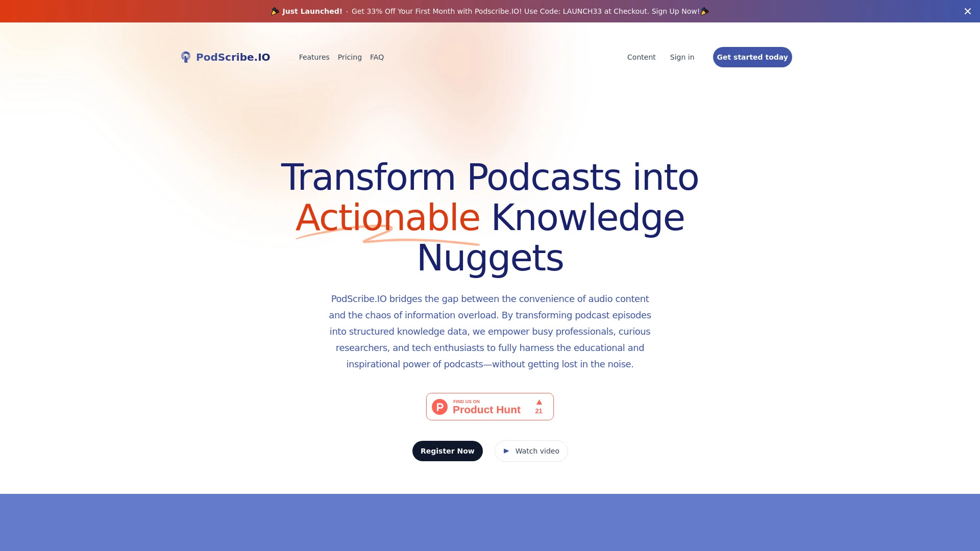Click the podcast microphone icon in navbar
The image size is (980, 551).
(186, 57)
